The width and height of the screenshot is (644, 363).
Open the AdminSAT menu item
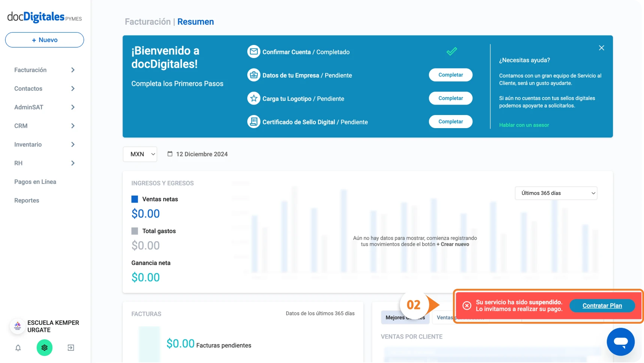pyautogui.click(x=29, y=108)
